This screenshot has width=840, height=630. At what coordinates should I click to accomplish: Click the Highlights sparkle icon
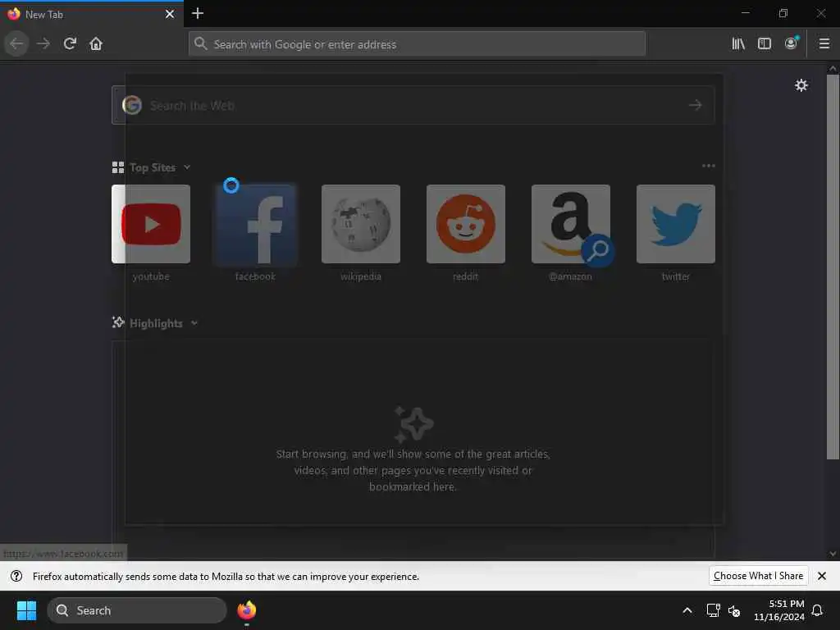pyautogui.click(x=118, y=322)
